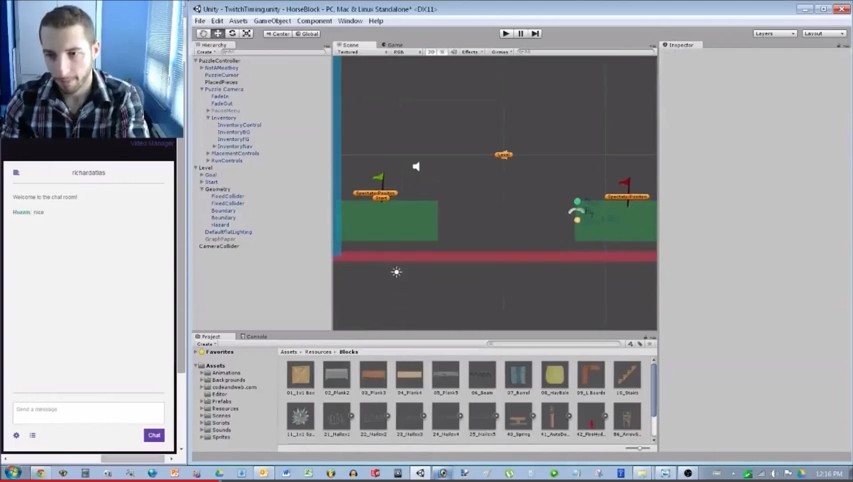Toggle scene audio speaker button
853x482 pixels.
point(453,52)
